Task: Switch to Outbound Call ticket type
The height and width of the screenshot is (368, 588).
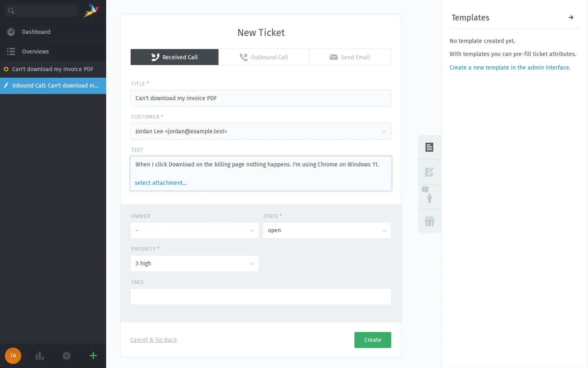Action: coord(264,57)
